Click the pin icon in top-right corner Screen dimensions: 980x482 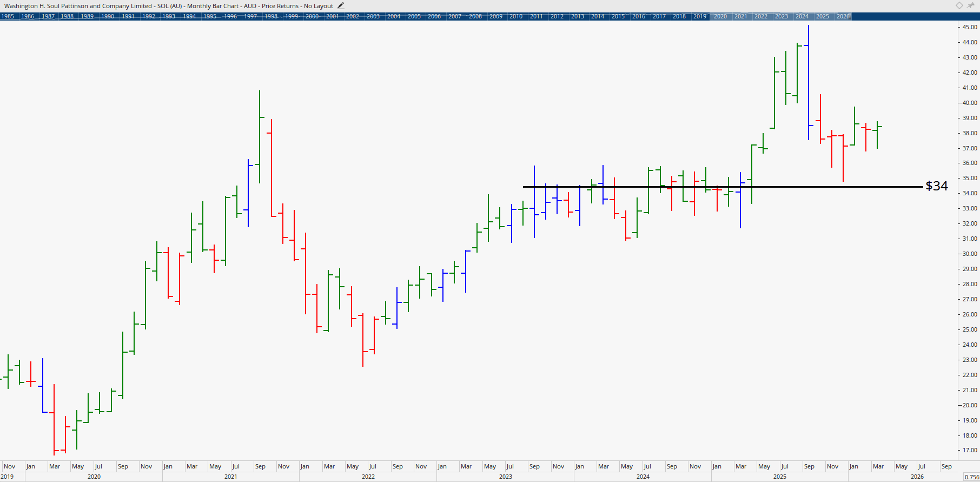pos(971,5)
